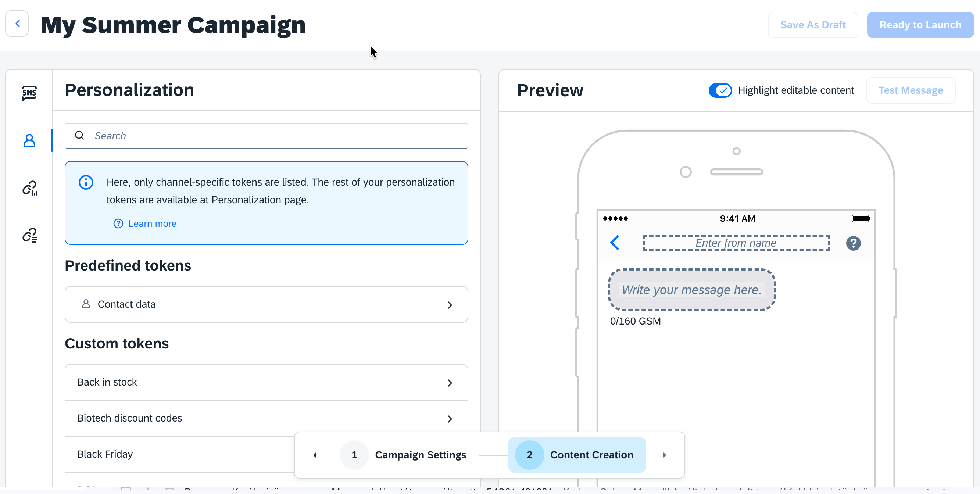Open the link tracking analytics sidebar icon
This screenshot has width=980, height=494.
[x=30, y=188]
